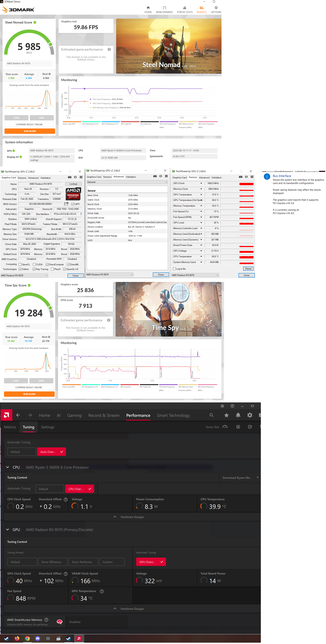
Task: Open the Board Power Draw sensor dropdown arrow
Action: click(201, 245)
